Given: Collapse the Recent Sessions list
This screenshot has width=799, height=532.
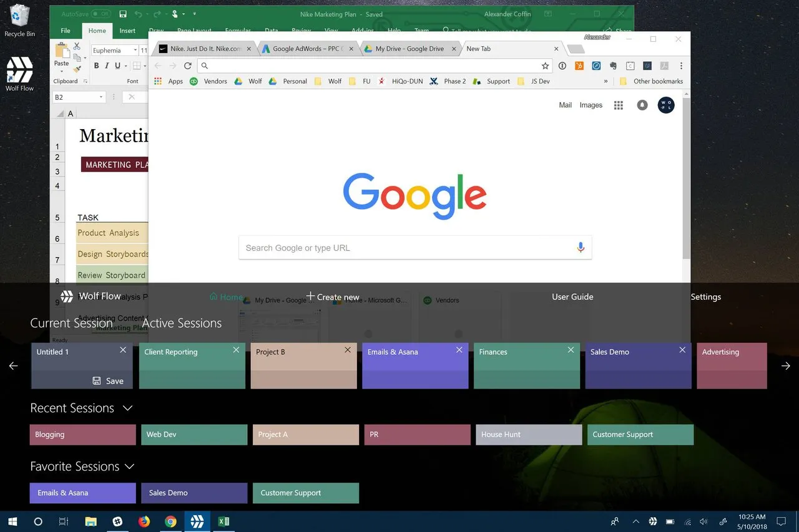Looking at the screenshot, I should click(x=127, y=408).
